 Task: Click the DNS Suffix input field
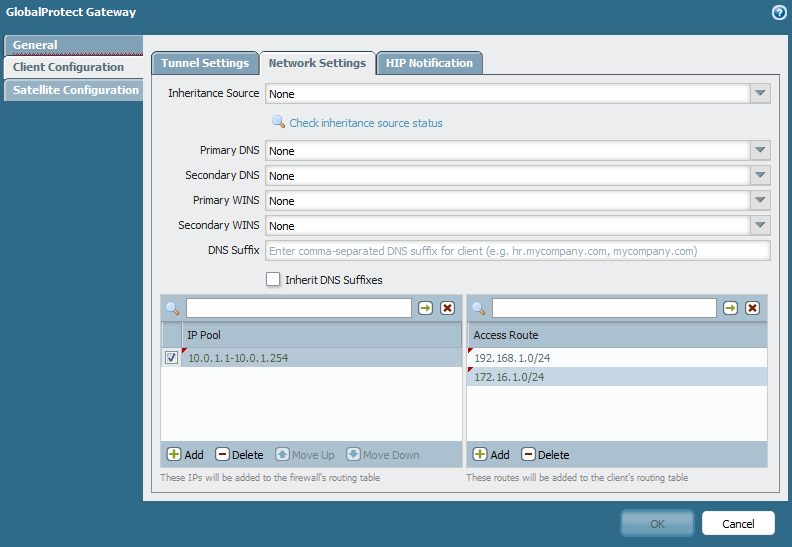(518, 251)
